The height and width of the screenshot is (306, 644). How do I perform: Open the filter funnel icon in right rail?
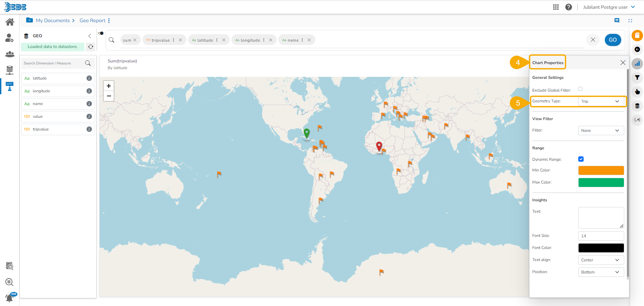(637, 78)
